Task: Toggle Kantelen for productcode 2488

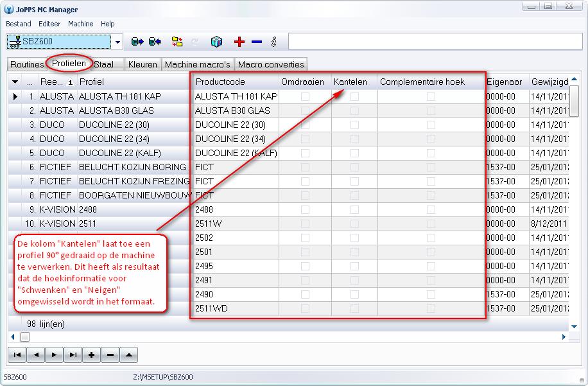Action: (354, 209)
